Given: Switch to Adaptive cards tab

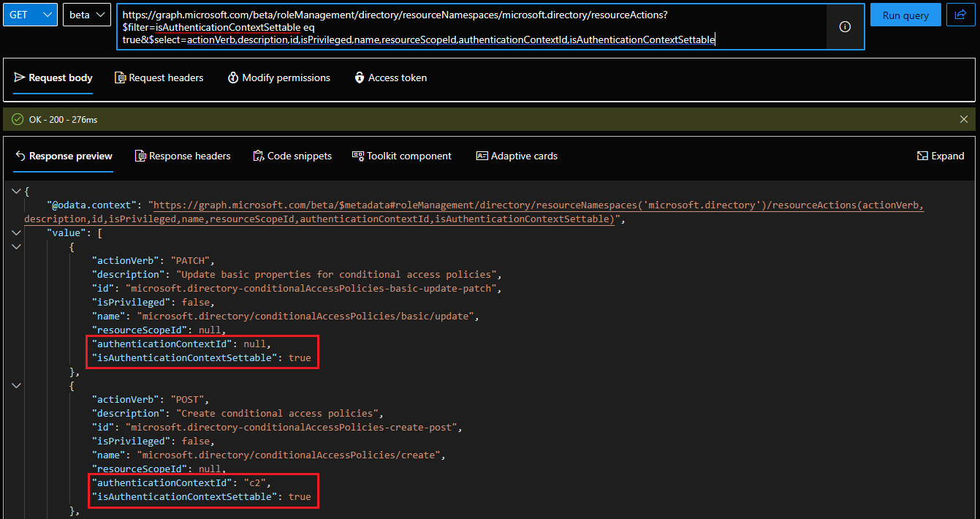Looking at the screenshot, I should [516, 156].
